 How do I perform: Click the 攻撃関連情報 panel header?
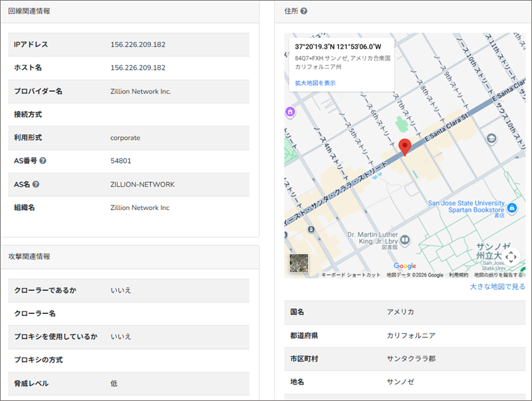click(x=29, y=256)
